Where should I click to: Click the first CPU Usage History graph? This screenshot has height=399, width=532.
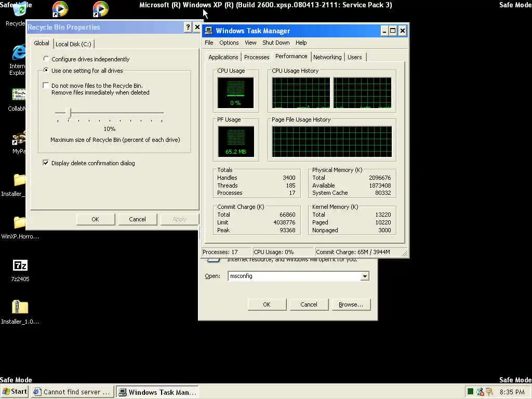tap(301, 92)
